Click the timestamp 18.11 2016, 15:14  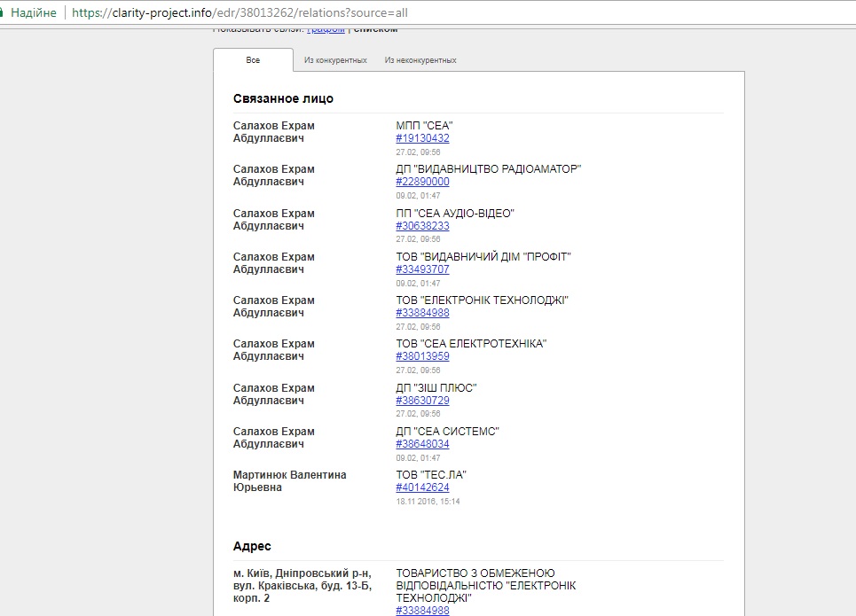(x=428, y=502)
